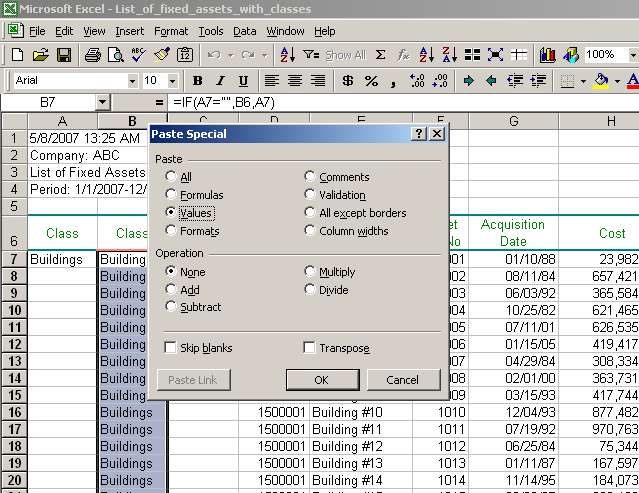Center cell text
The image size is (639, 493).
tap(295, 81)
